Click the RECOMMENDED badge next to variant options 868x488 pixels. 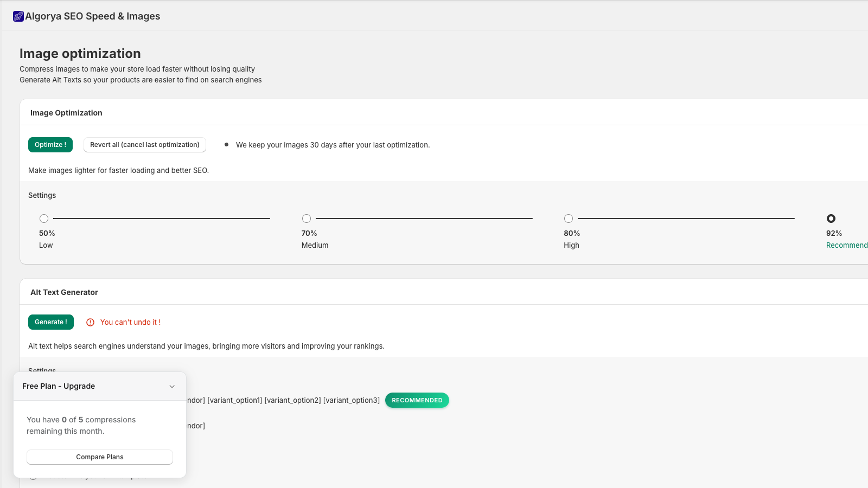pyautogui.click(x=417, y=400)
